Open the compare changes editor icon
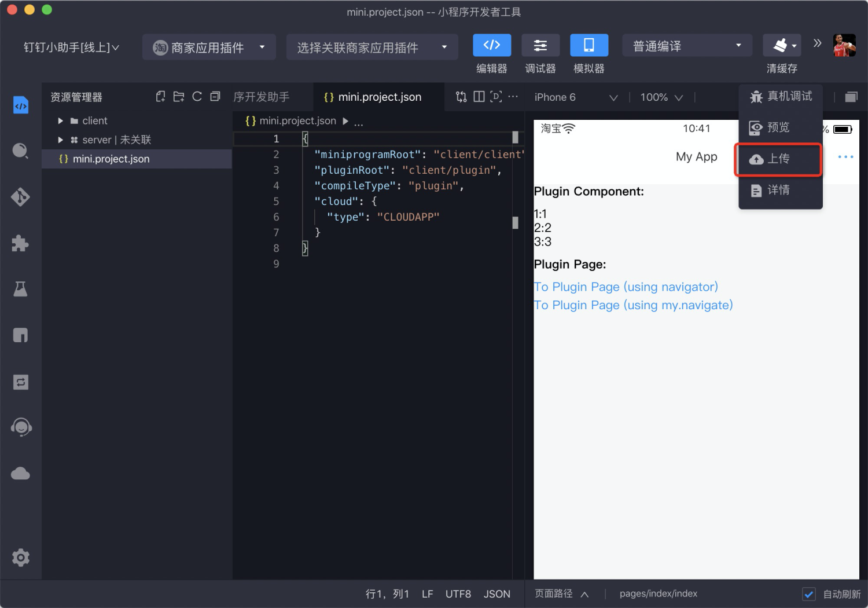 (x=461, y=97)
